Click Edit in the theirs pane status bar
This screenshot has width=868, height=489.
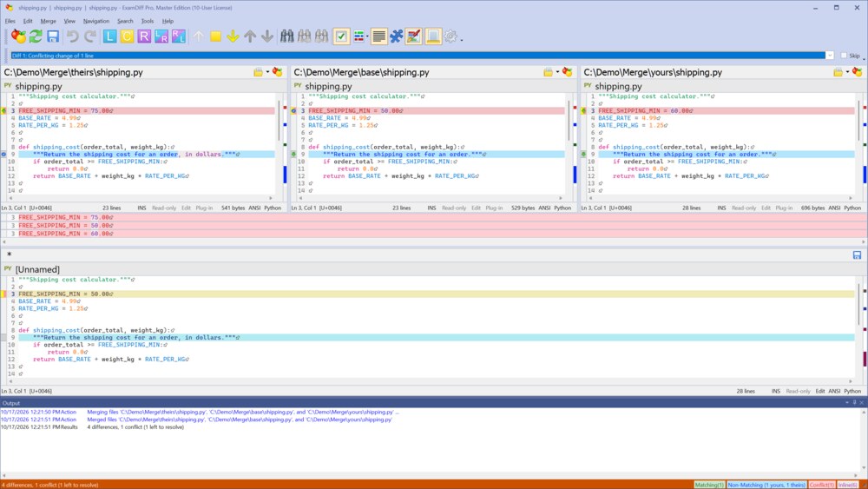click(x=186, y=208)
